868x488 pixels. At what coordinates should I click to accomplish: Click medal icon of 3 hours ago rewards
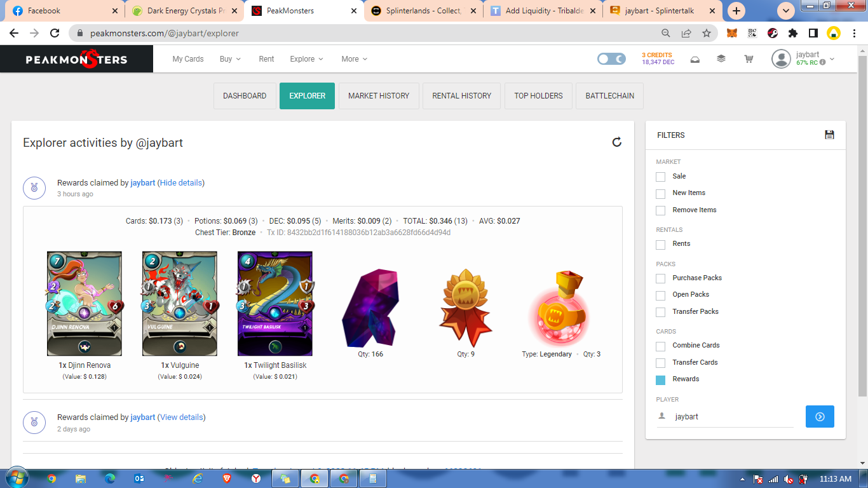coord(34,188)
